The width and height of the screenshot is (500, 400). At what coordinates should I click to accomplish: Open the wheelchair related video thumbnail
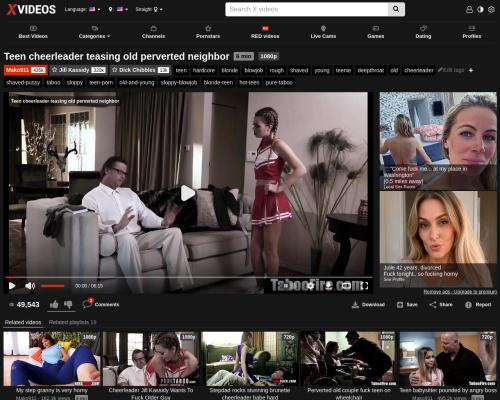(x=349, y=359)
